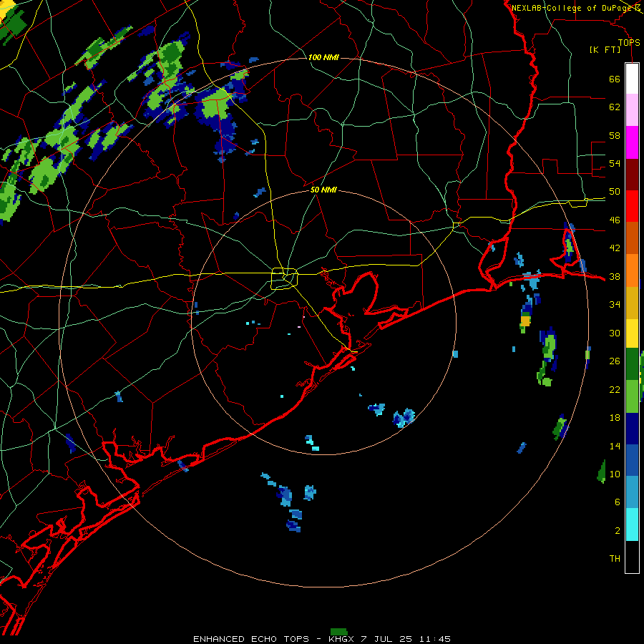The image size is (644, 644).
Task: Select the yellow legend swatch near 30
Action: [x=632, y=333]
